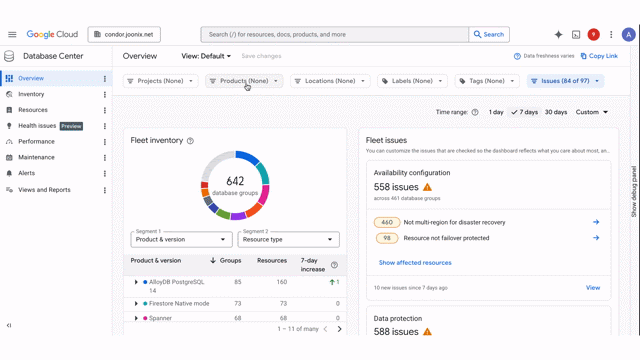The width and height of the screenshot is (640, 360).
Task: Select the 30 days time range
Action: (556, 112)
